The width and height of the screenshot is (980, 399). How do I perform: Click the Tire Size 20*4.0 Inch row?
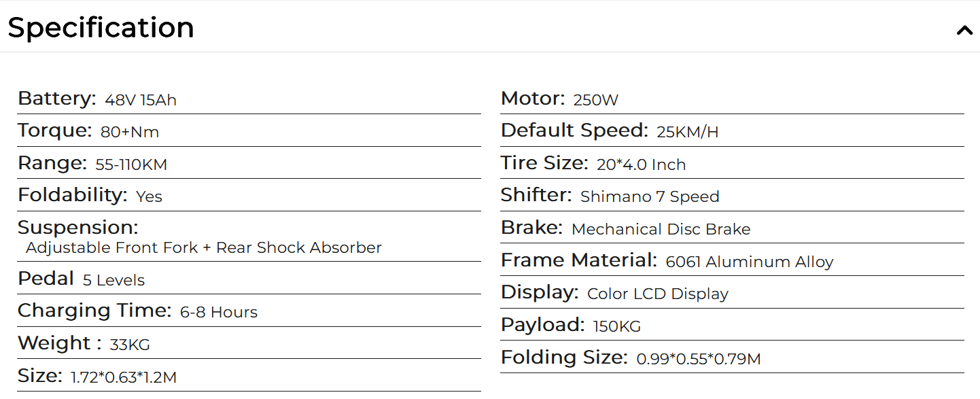click(x=732, y=164)
